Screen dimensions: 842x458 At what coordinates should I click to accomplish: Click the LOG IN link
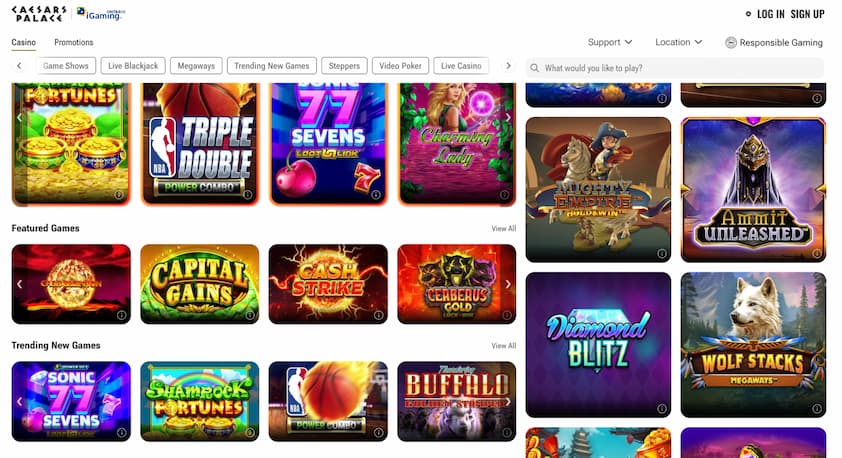pyautogui.click(x=771, y=14)
